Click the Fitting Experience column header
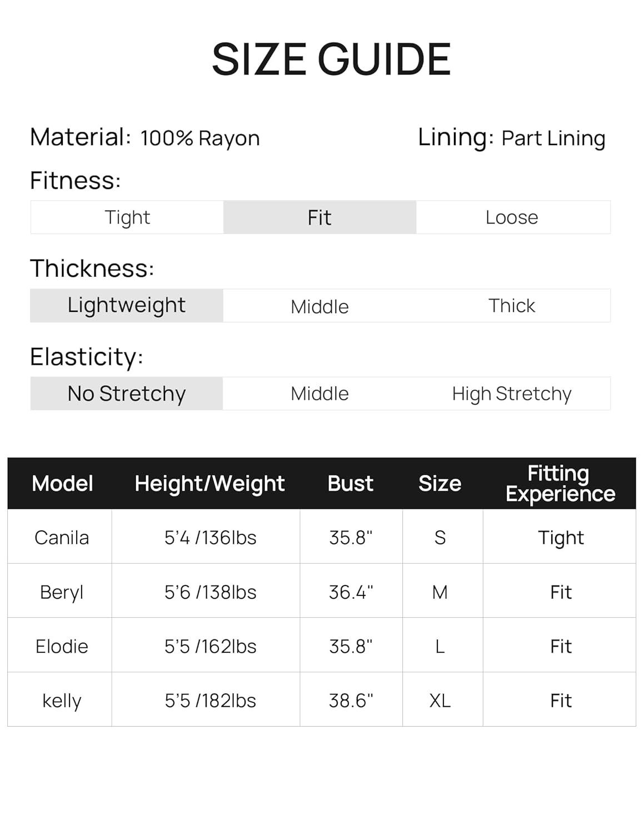 [560, 484]
